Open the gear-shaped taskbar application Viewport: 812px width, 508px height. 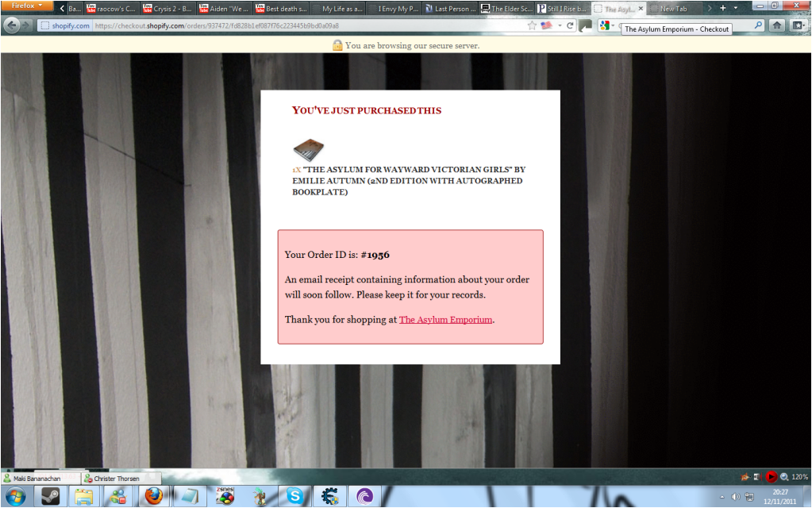pyautogui.click(x=329, y=497)
